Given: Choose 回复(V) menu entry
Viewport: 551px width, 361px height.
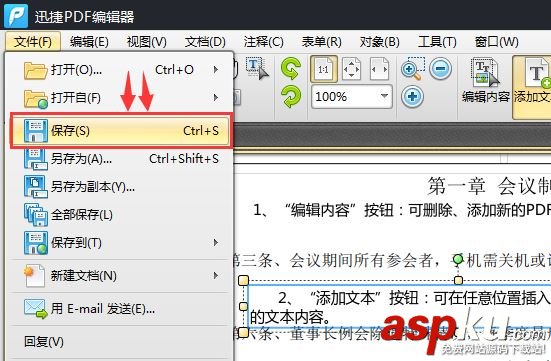Looking at the screenshot, I should (x=121, y=342).
